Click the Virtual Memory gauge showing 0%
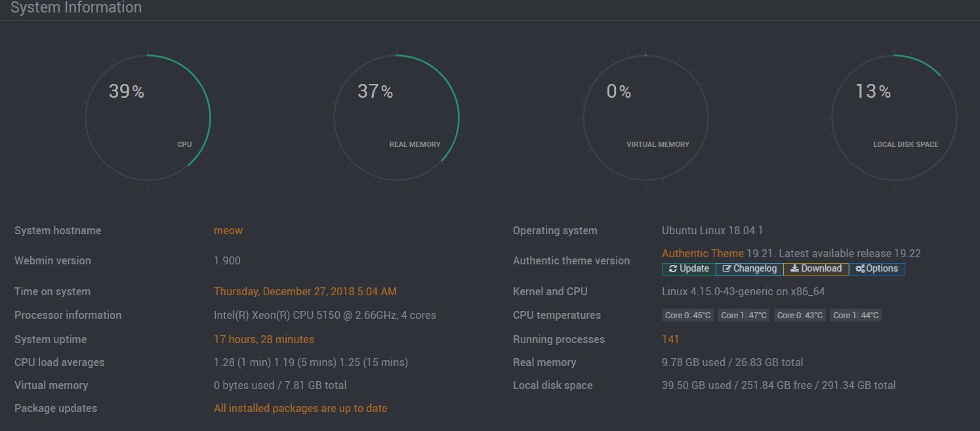This screenshot has width=980, height=431. click(646, 118)
